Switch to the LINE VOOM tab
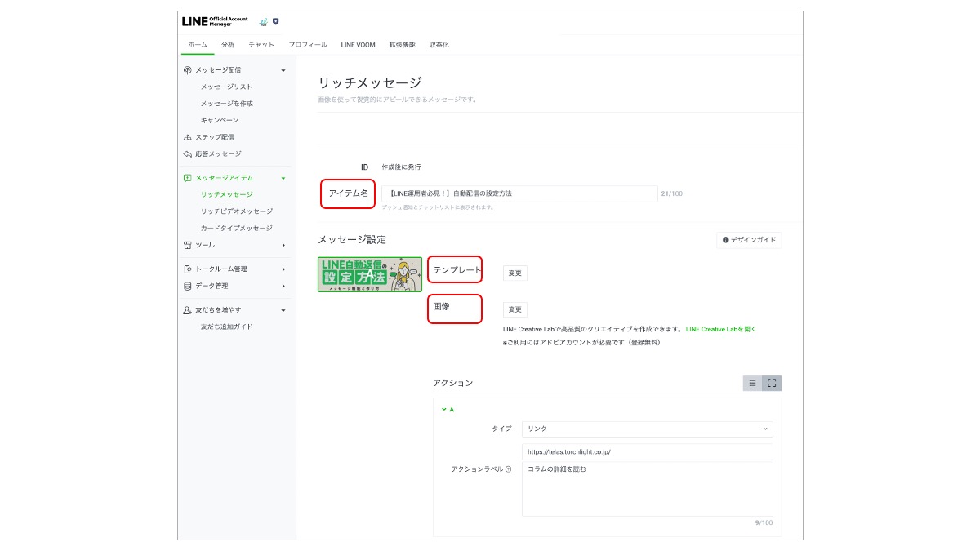This screenshot has width=980, height=551. pos(359,45)
